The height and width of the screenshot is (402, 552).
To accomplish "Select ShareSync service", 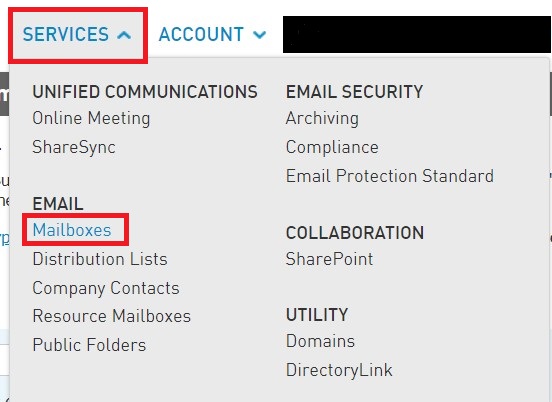I will [x=74, y=147].
